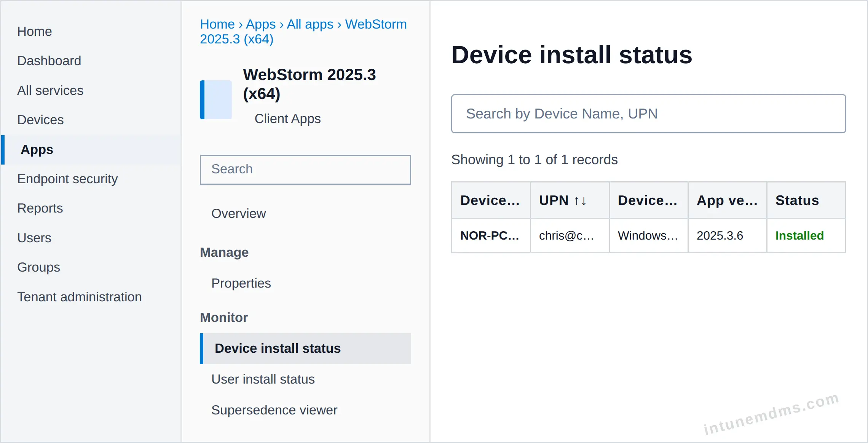
Task: Click the third column Device header
Action: pos(648,200)
